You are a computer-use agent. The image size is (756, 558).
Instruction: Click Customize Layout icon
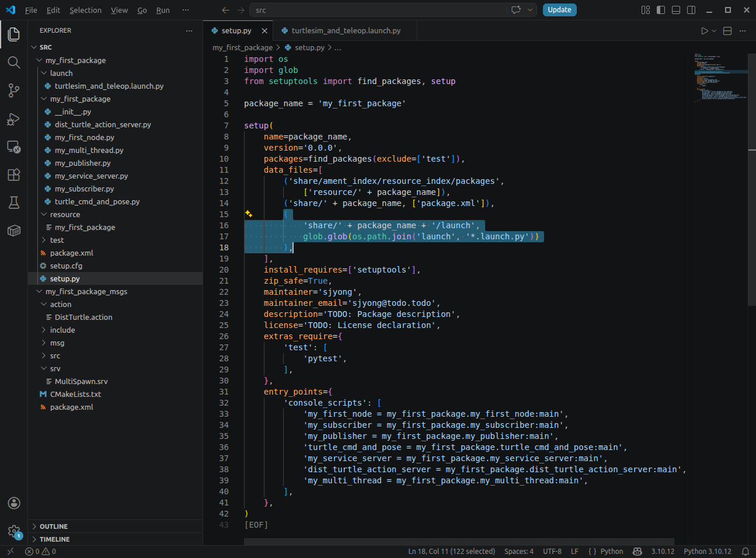pos(646,10)
